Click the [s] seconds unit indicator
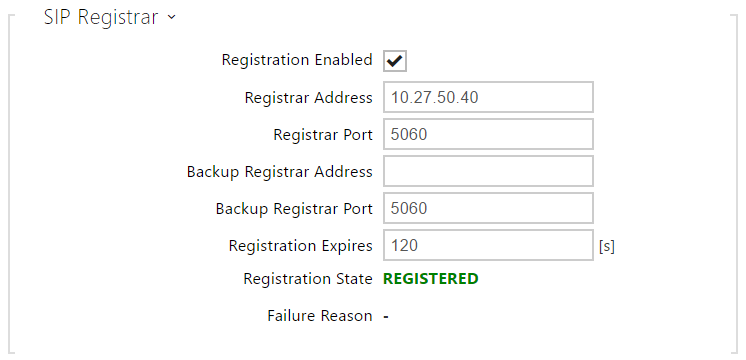The height and width of the screenshot is (360, 746). [x=607, y=246]
